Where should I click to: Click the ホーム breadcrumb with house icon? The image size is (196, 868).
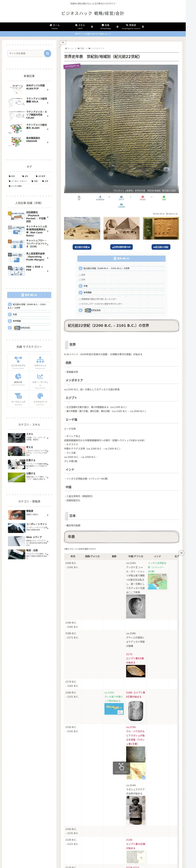pyautogui.click(x=69, y=48)
